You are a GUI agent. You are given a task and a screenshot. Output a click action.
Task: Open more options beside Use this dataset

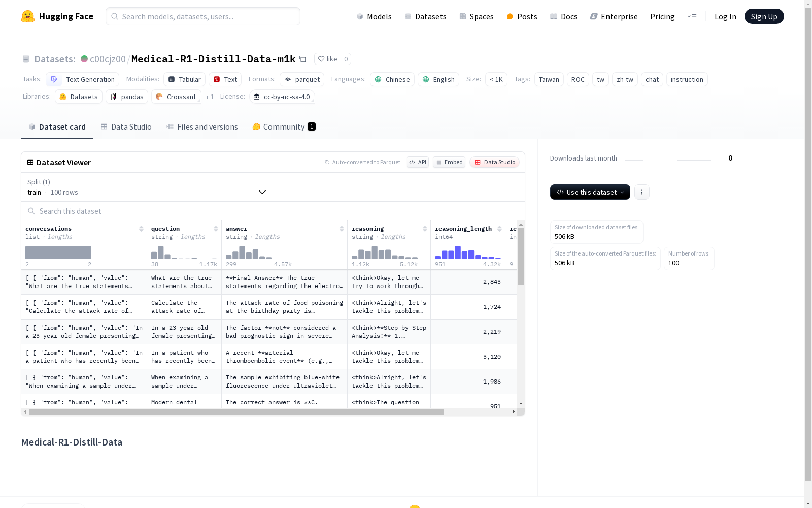tap(641, 192)
